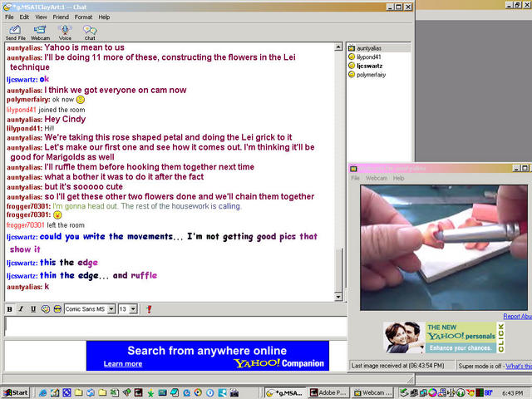
Task: Click the Chat toolbar icon
Action: click(90, 32)
